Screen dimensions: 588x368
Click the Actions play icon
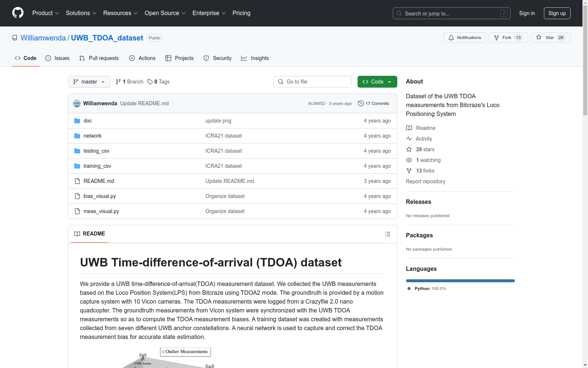point(132,58)
